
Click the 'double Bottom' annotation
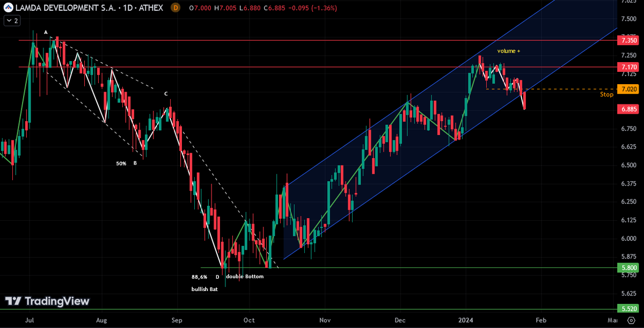(x=244, y=277)
